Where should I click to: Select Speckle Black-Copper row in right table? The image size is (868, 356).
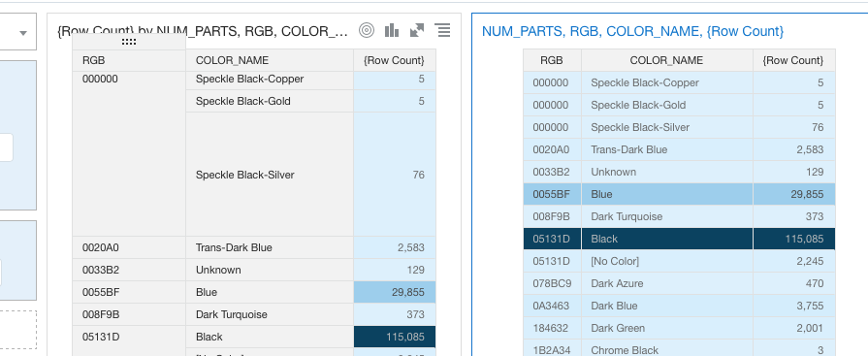679,83
